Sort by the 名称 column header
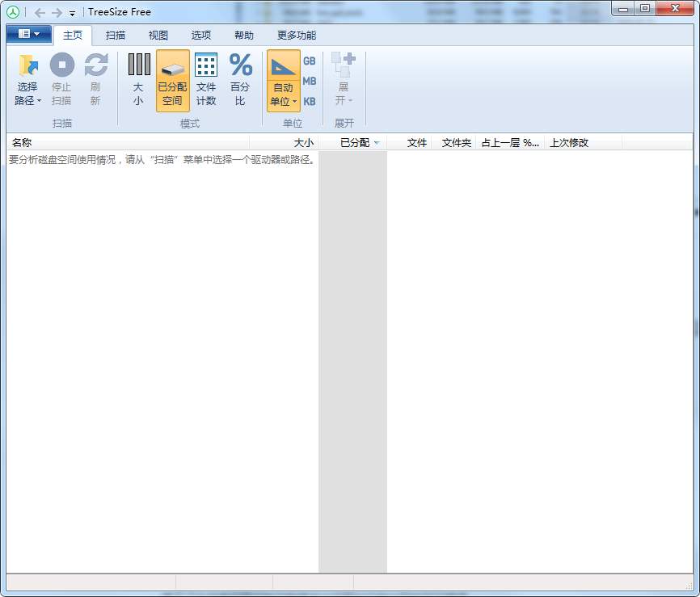 pyautogui.click(x=128, y=143)
